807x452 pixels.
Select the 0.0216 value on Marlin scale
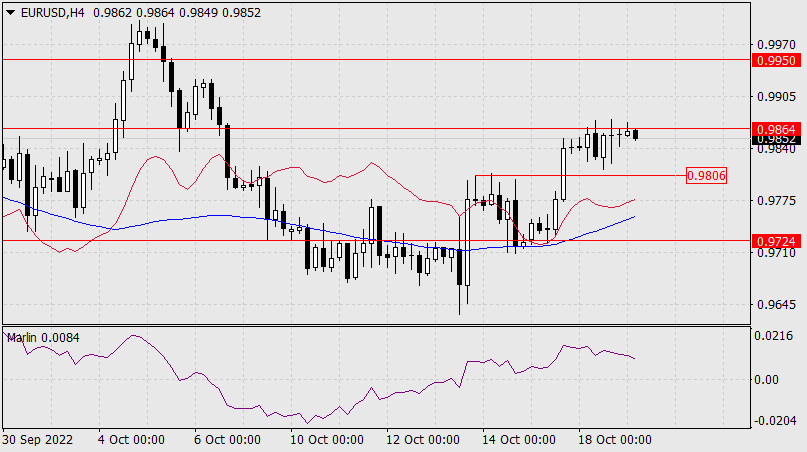(776, 339)
